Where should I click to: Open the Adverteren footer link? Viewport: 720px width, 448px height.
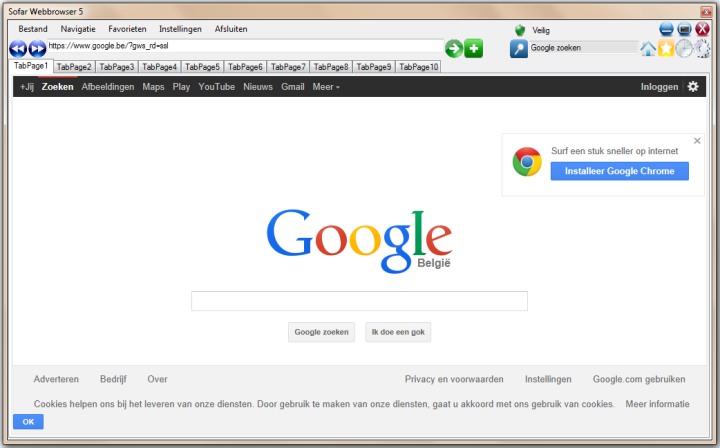tap(56, 379)
